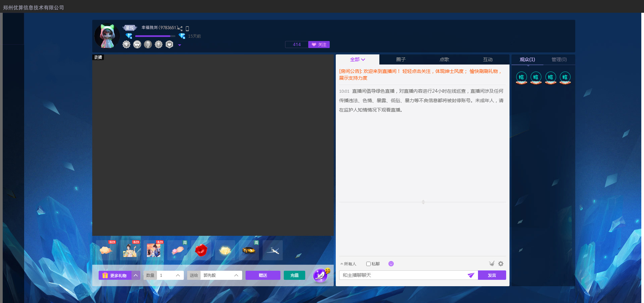The height and width of the screenshot is (303, 644).
Task: Enable the 私聊 private chat checkbox
Action: [368, 264]
